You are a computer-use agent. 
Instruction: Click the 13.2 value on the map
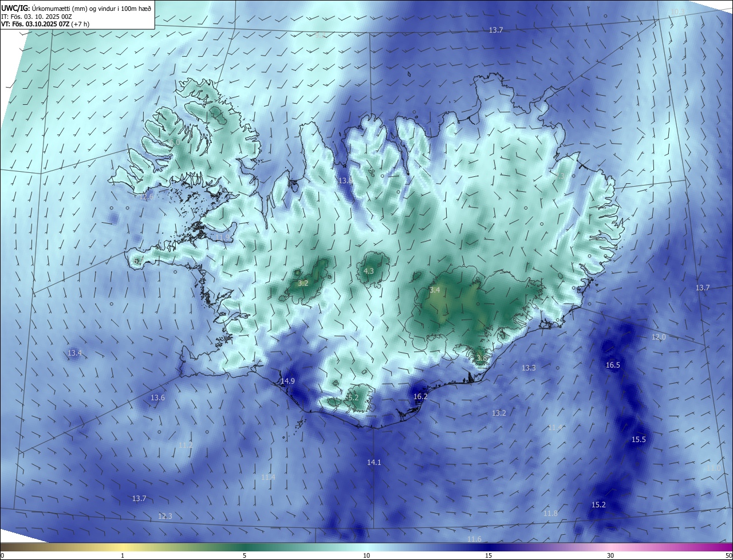pos(499,413)
